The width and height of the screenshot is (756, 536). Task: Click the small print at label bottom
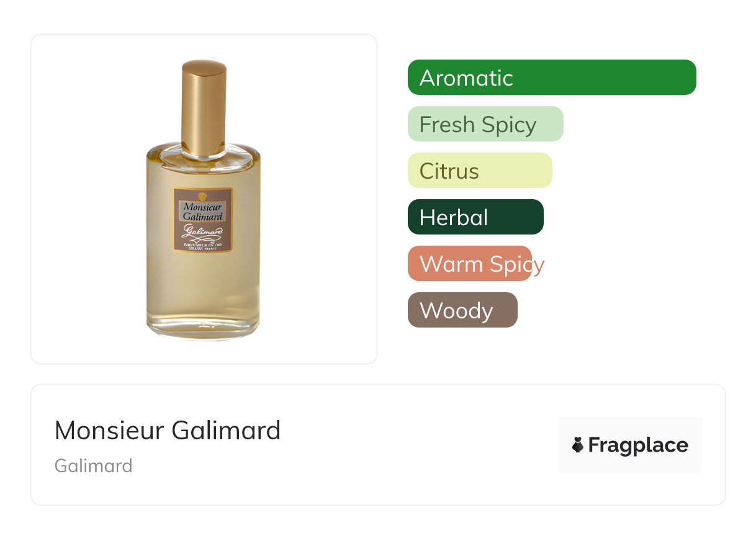tap(203, 246)
